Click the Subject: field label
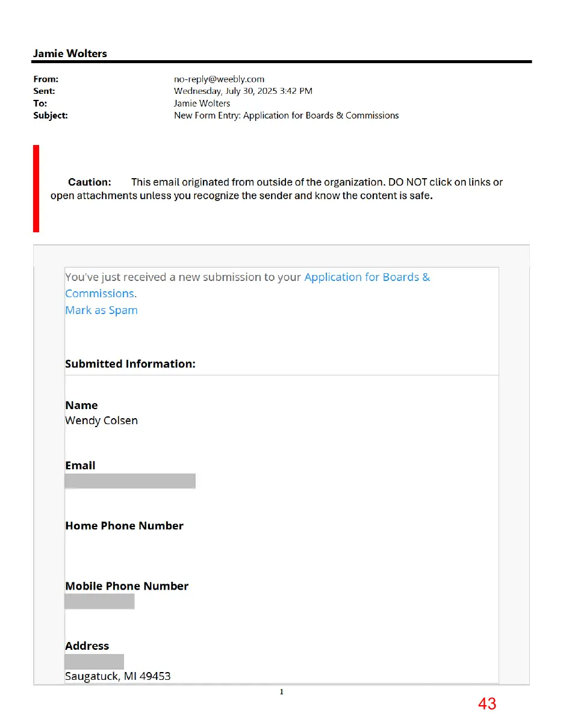Image resolution: width=563 pixels, height=728 pixels. [x=51, y=115]
